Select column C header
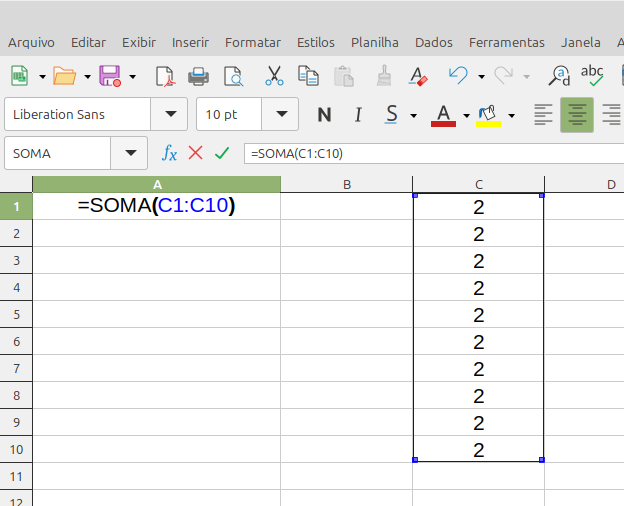This screenshot has height=506, width=624. coord(479,184)
